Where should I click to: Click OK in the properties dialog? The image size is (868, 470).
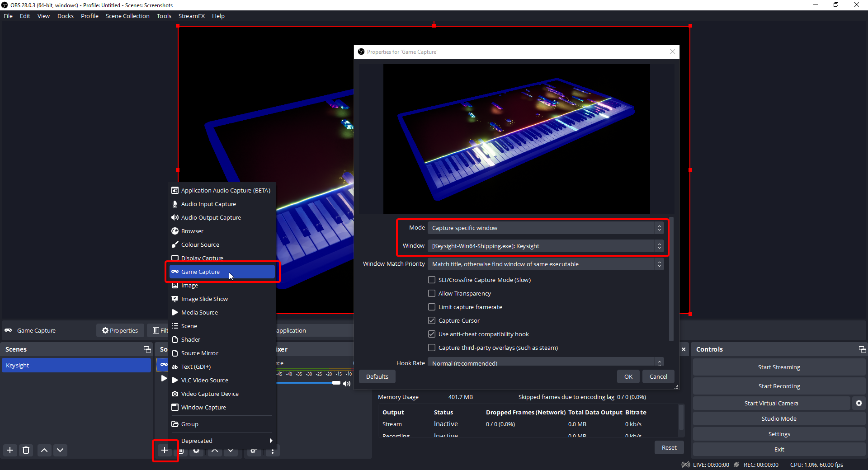pyautogui.click(x=628, y=376)
